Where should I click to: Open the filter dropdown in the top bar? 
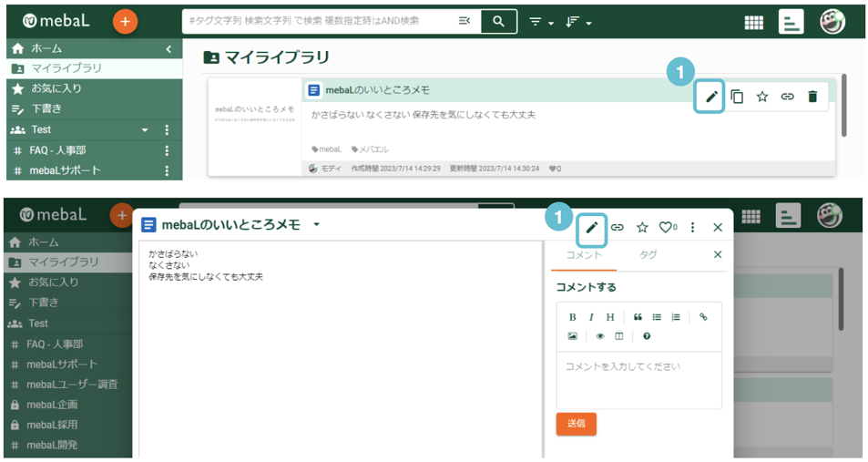click(541, 22)
